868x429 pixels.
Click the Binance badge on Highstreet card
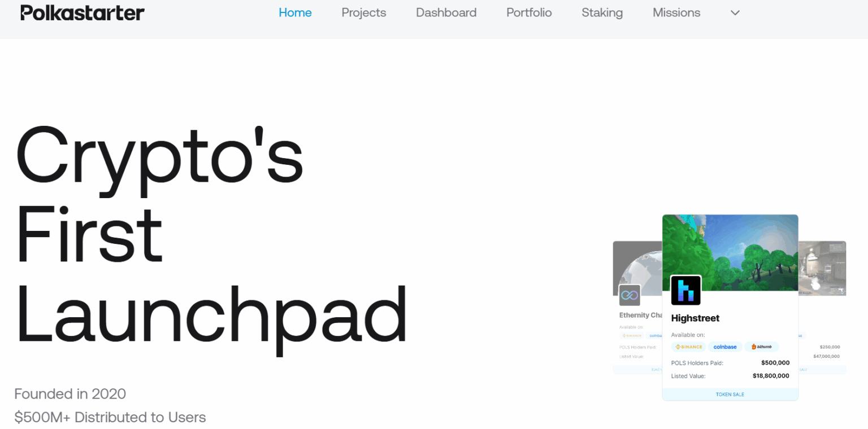pos(688,347)
